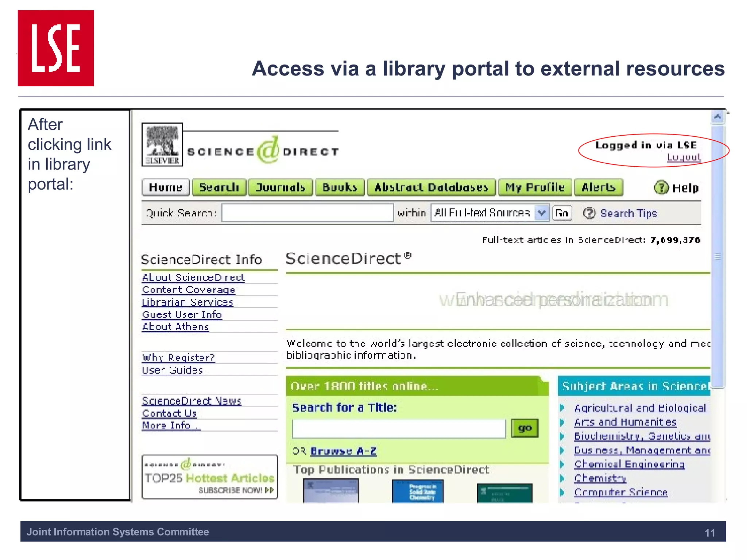Open the Abstract Databases tab
The width and height of the screenshot is (747, 560).
pyautogui.click(x=431, y=187)
